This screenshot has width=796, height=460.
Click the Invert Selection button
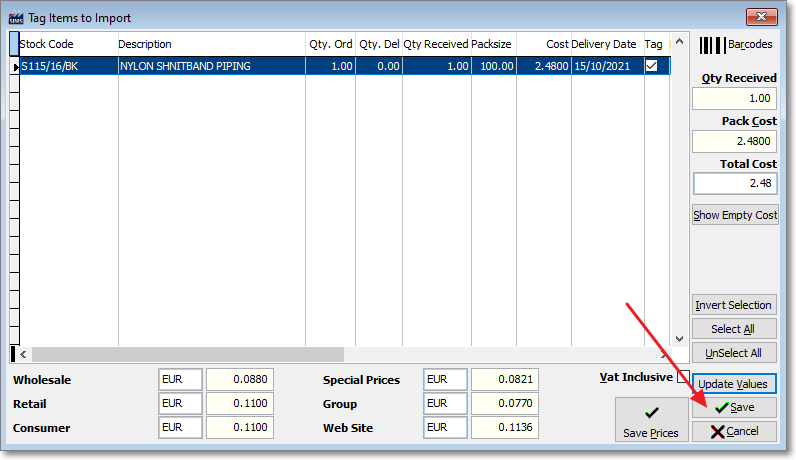[735, 305]
